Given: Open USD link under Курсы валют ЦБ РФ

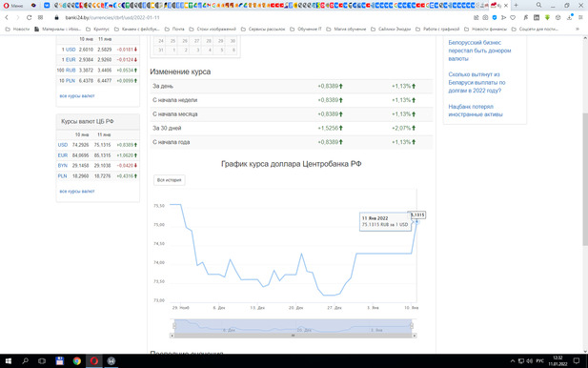Looking at the screenshot, I should 63,145.
